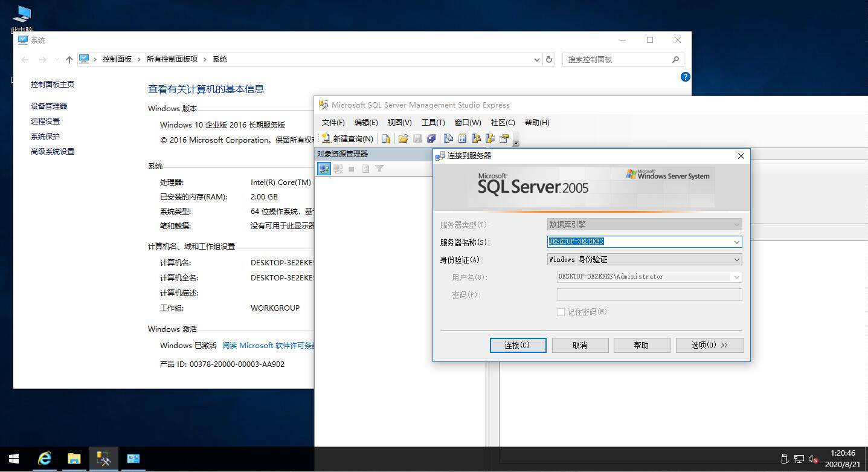Click the Properties Window icon in SSMS toolbar
Viewport: 868px width, 472px height.
tap(504, 138)
